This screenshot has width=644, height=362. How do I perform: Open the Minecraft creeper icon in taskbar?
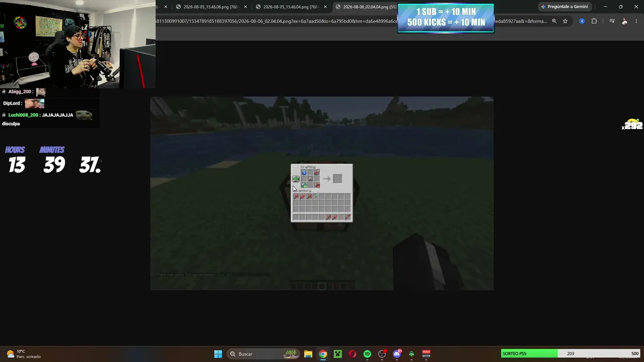click(338, 354)
